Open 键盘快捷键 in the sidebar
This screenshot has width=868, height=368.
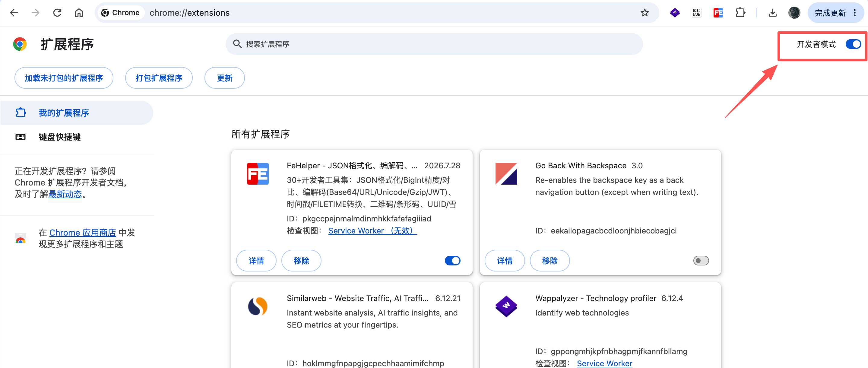(77, 137)
